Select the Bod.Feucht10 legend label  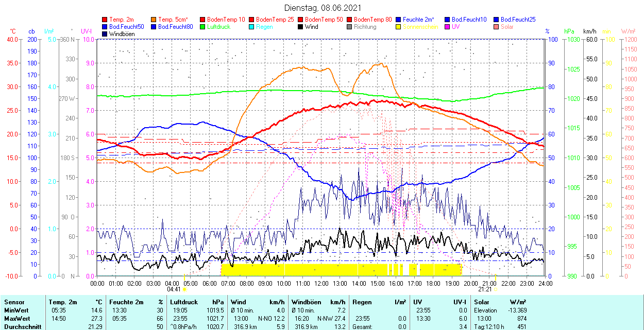tap(469, 20)
